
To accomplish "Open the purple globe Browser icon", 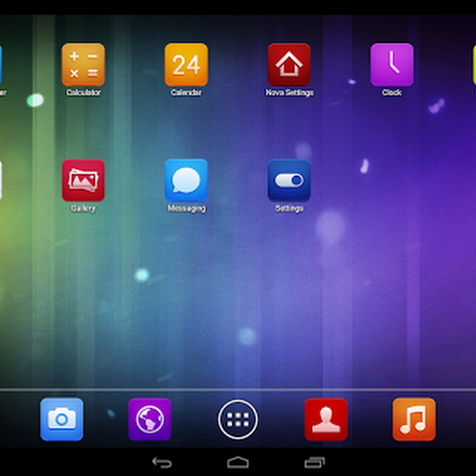I will (x=150, y=419).
